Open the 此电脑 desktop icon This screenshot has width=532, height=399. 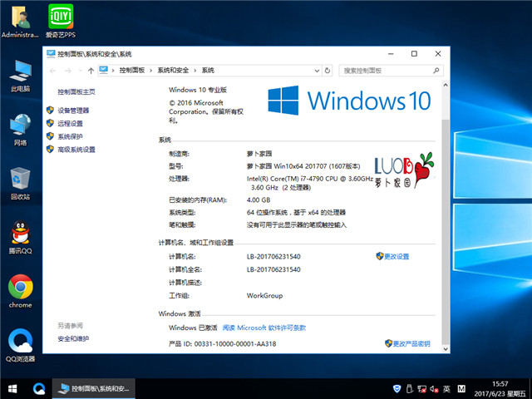pyautogui.click(x=20, y=76)
